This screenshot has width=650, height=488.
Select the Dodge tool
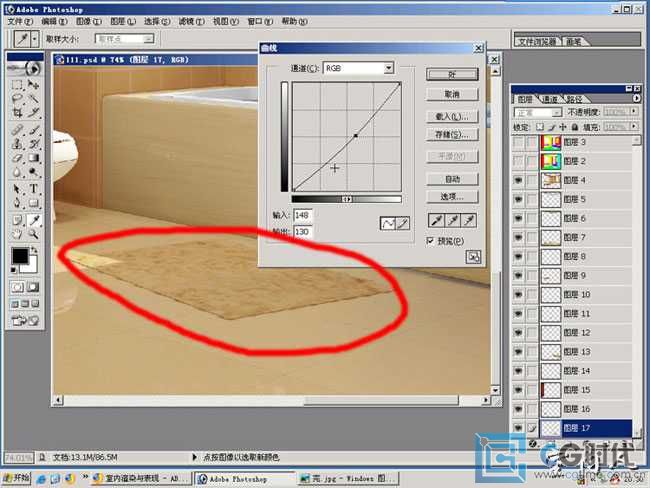coord(33,172)
